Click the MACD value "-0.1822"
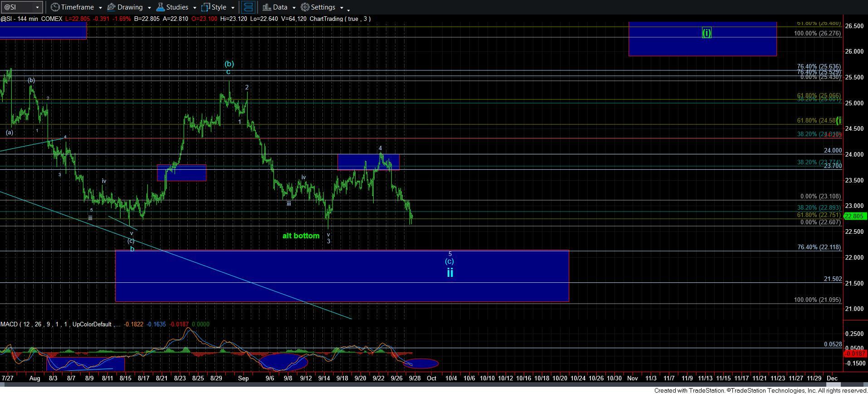The image size is (868, 394). click(x=134, y=324)
